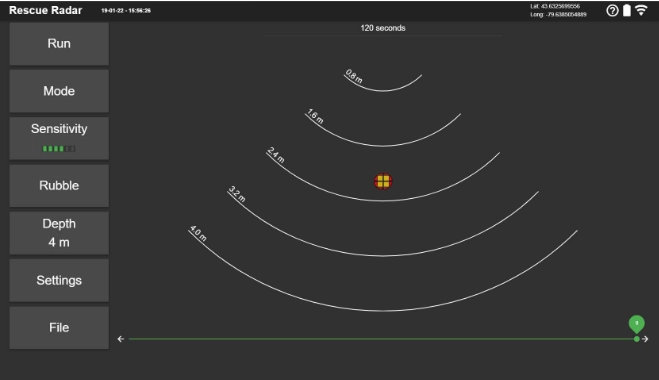Select the green timeline end dot
This screenshot has width=659, height=380.
[x=637, y=339]
